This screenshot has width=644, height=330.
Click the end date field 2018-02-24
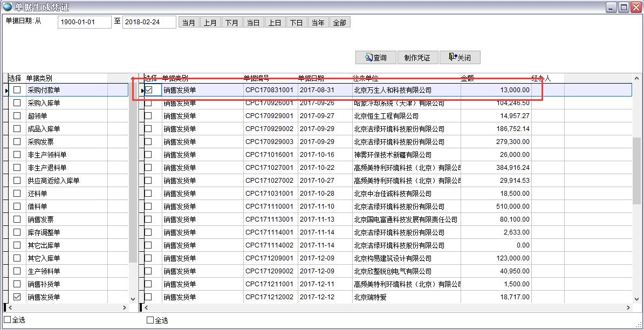pos(149,22)
